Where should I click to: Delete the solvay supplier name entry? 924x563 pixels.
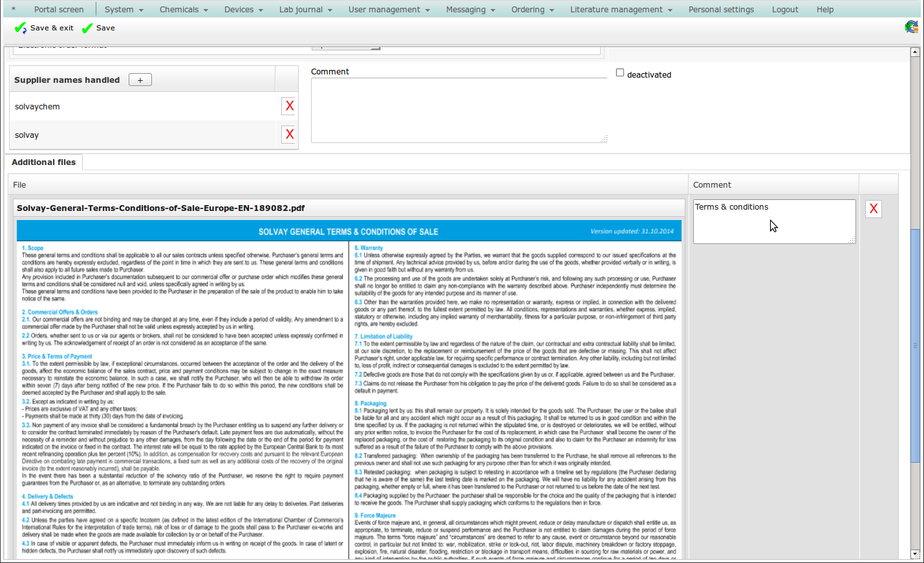289,135
